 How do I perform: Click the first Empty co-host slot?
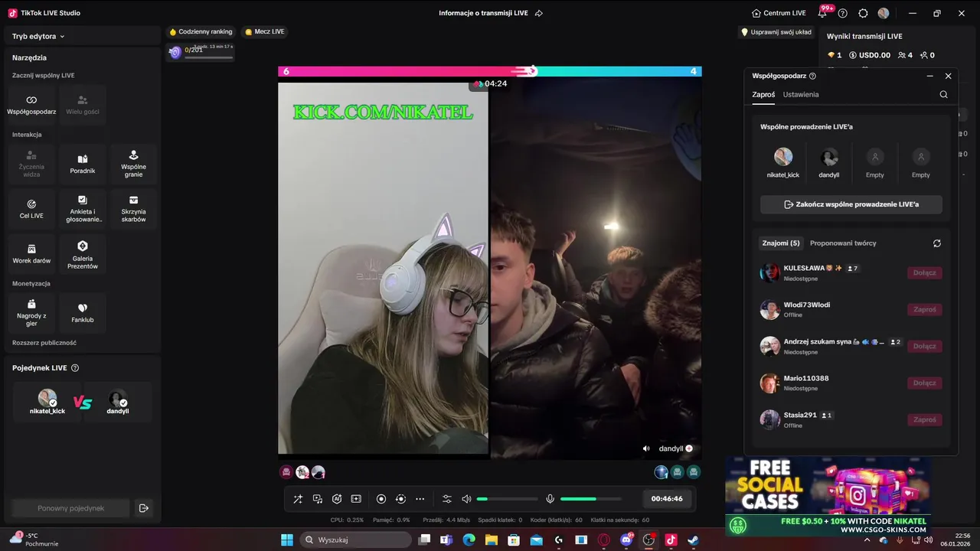pos(875,157)
